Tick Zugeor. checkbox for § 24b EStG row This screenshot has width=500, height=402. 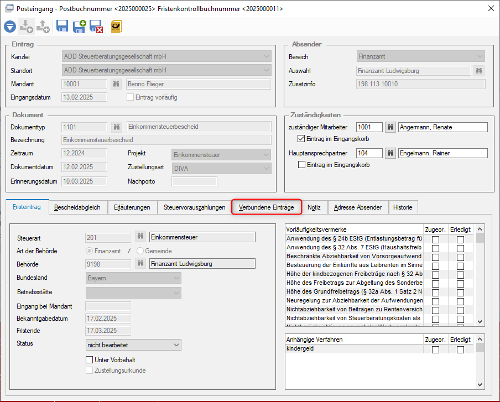click(x=435, y=239)
